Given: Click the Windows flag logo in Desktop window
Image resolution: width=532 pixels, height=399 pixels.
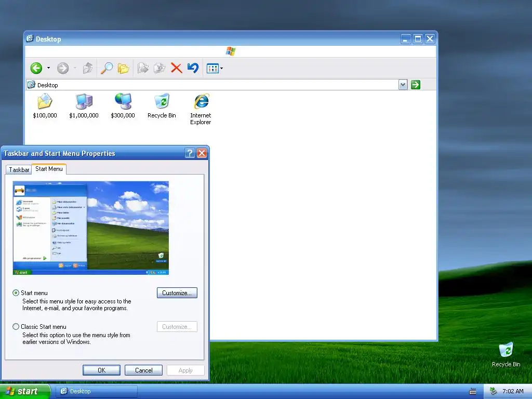Looking at the screenshot, I should pyautogui.click(x=231, y=51).
